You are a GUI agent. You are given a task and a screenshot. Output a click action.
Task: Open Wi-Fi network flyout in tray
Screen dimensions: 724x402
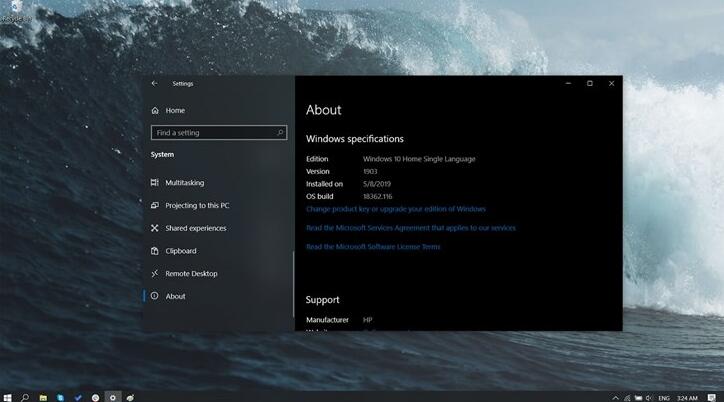click(x=627, y=398)
